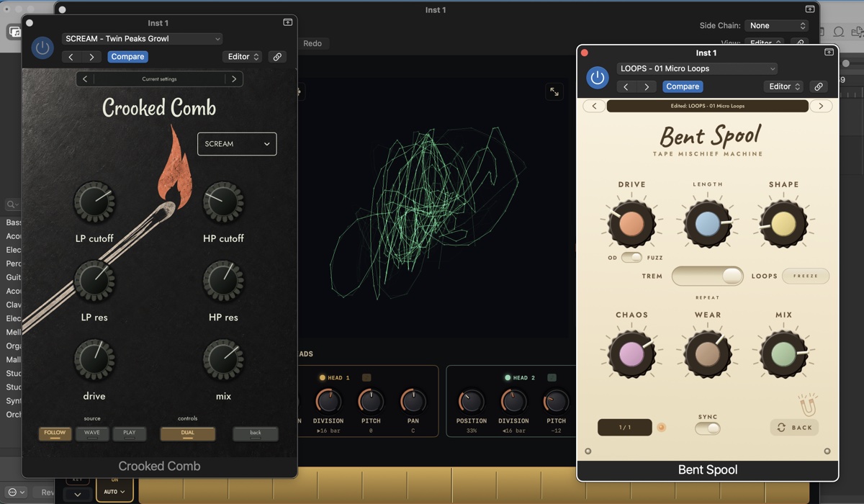Open LOOPS - 01 Micro Loops preset dropdown
This screenshot has width=864, height=504.
tap(697, 68)
